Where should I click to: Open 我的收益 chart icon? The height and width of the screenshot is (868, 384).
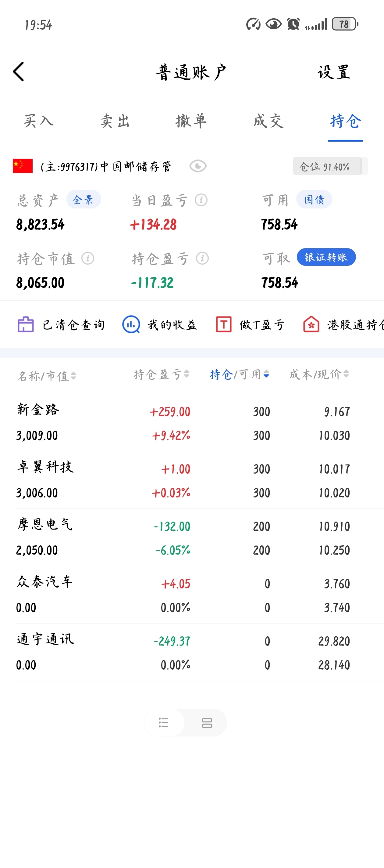pyautogui.click(x=131, y=324)
